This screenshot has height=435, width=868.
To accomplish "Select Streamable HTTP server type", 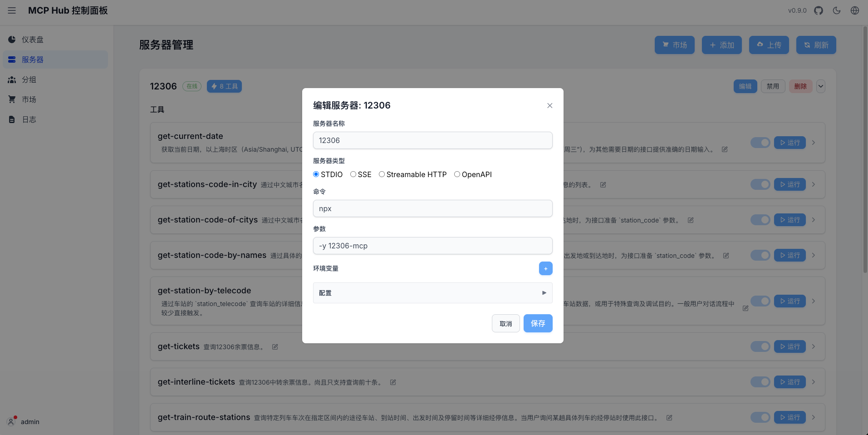I will pos(382,174).
